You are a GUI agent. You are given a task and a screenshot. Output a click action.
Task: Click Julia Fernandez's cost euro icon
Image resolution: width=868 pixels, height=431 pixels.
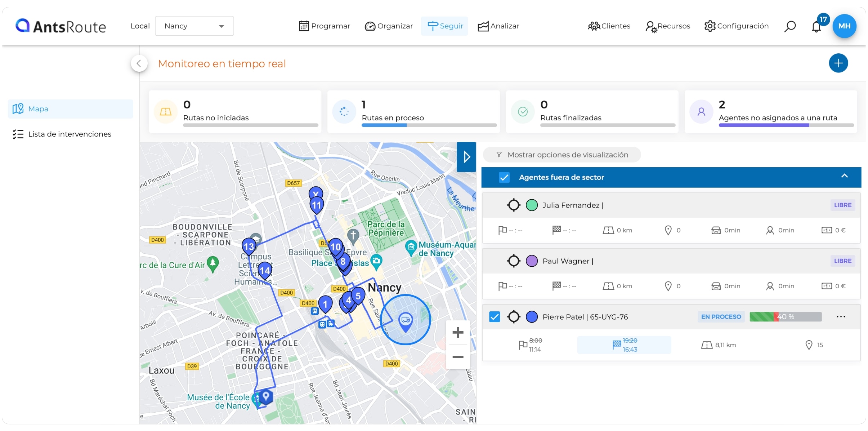point(826,230)
